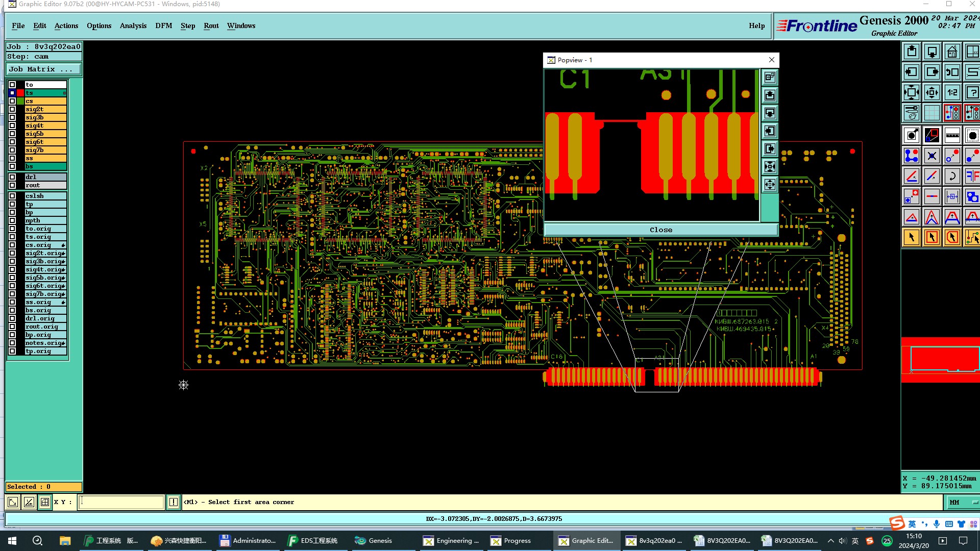This screenshot has height=551, width=980.
Task: Click the undo/rotate arrow edit icon
Action: tap(952, 176)
